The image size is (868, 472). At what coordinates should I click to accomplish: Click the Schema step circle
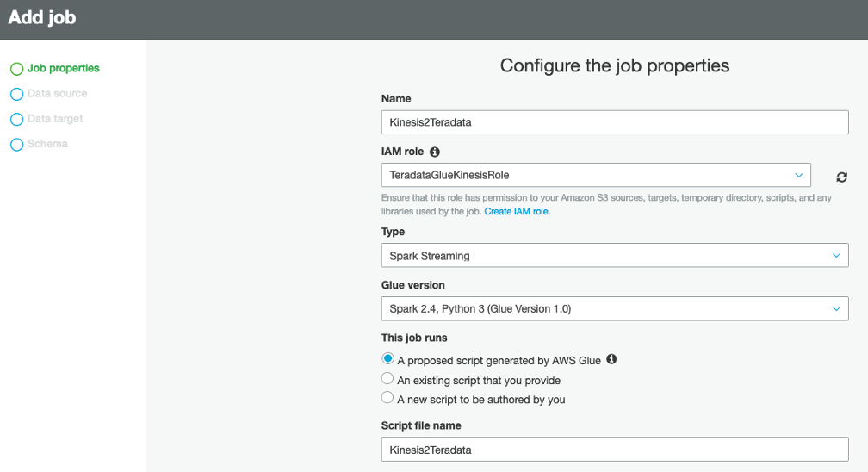coord(16,145)
